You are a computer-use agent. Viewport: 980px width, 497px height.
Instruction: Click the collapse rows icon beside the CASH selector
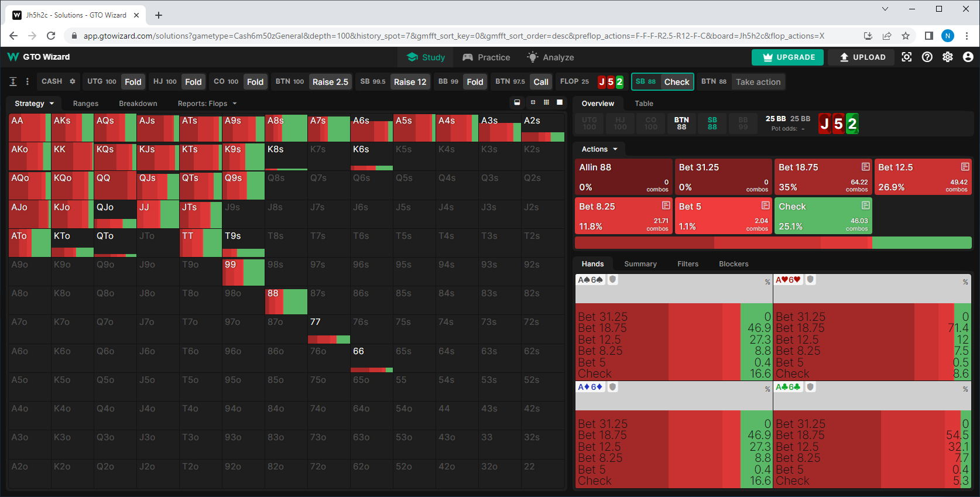(x=13, y=82)
